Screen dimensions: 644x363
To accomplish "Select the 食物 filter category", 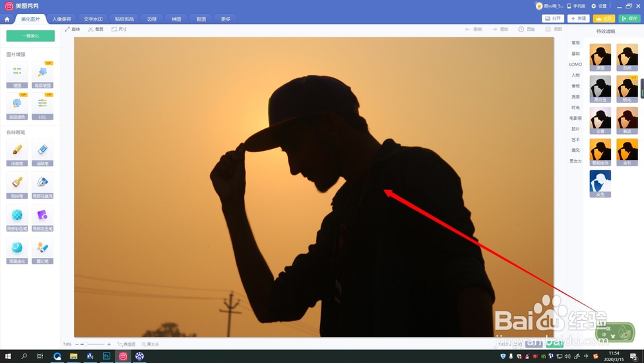I will (575, 86).
